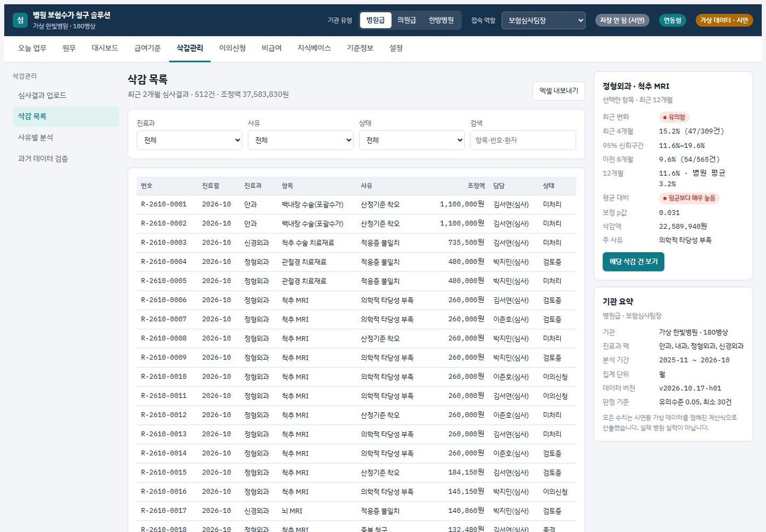766x532 pixels.
Task: Select 병원급 institution type
Action: click(375, 20)
